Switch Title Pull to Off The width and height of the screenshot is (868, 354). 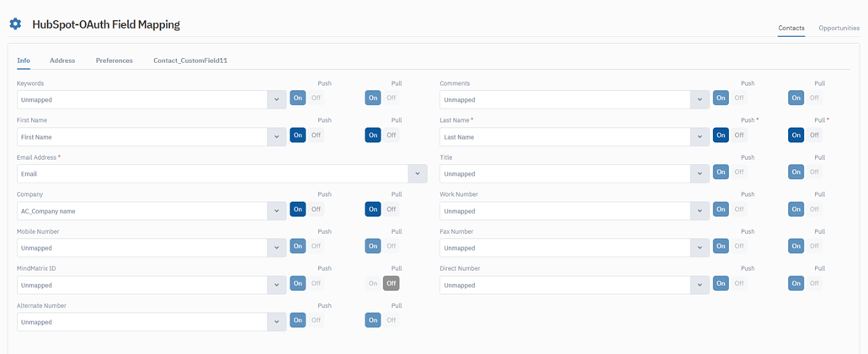click(814, 172)
